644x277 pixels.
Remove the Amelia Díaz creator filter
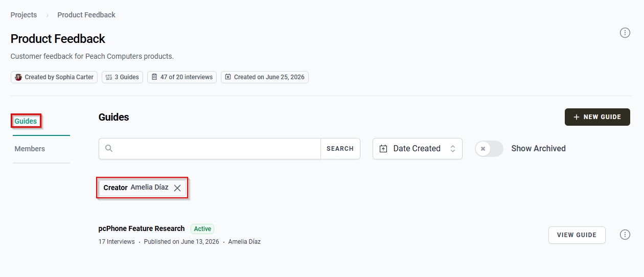coord(177,188)
